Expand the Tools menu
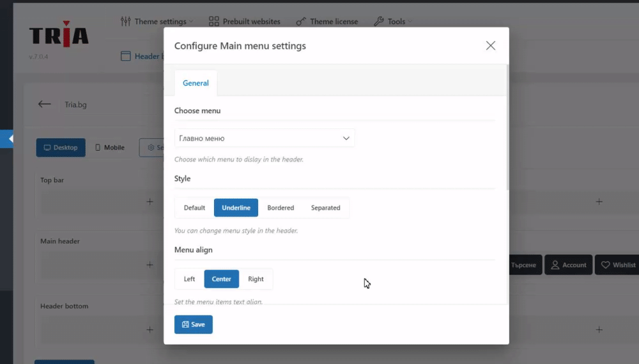Image resolution: width=639 pixels, height=364 pixels. click(x=392, y=22)
